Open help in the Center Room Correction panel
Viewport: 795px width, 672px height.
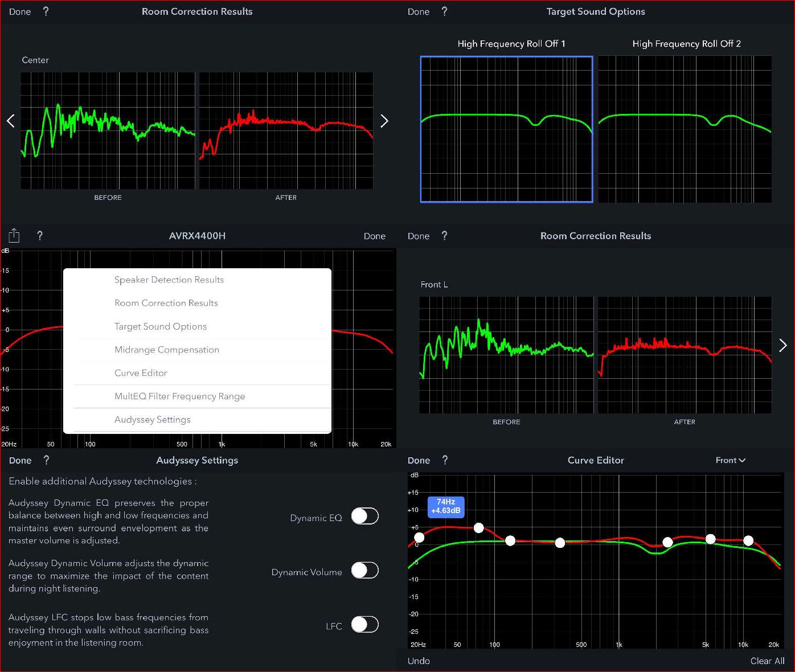click(46, 11)
